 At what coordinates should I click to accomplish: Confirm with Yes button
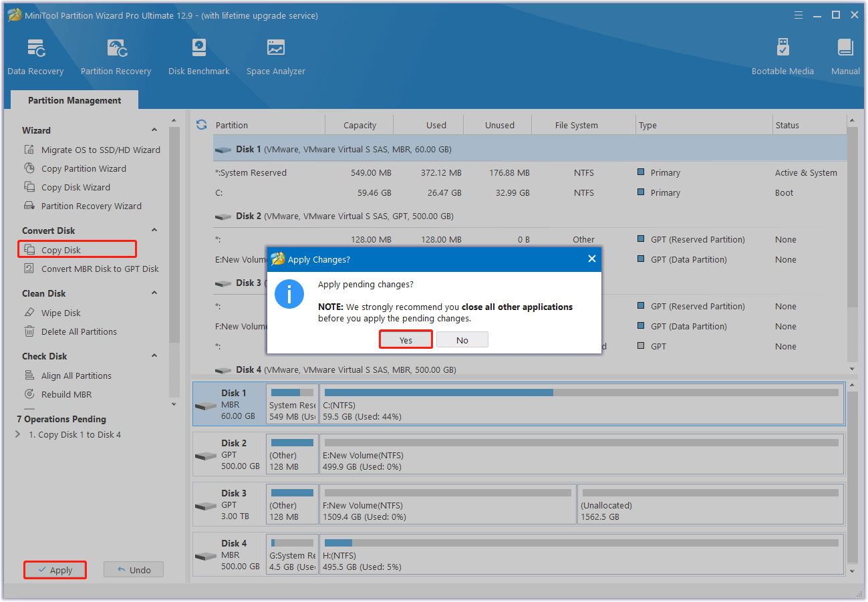click(x=406, y=340)
